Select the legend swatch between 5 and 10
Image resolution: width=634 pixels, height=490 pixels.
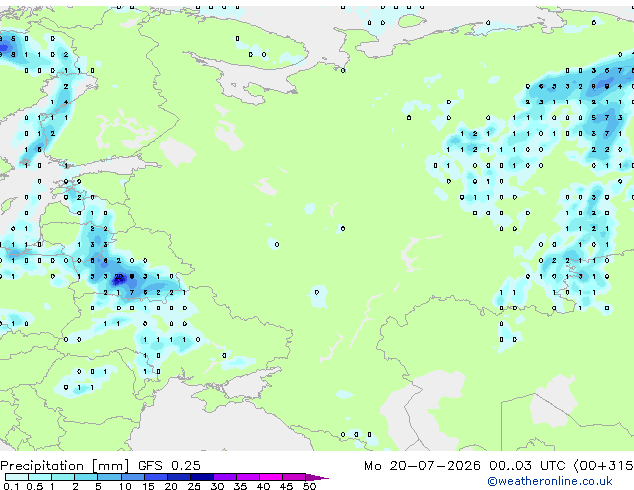tap(109, 477)
